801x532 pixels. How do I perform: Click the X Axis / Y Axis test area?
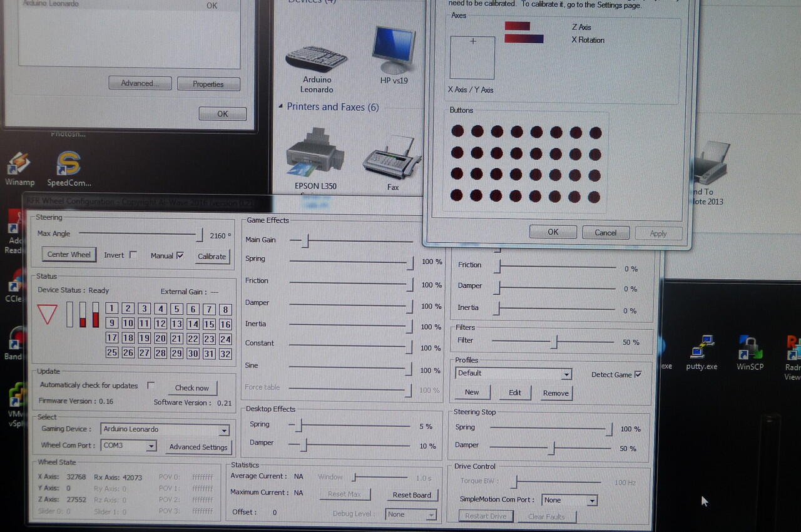(472, 58)
